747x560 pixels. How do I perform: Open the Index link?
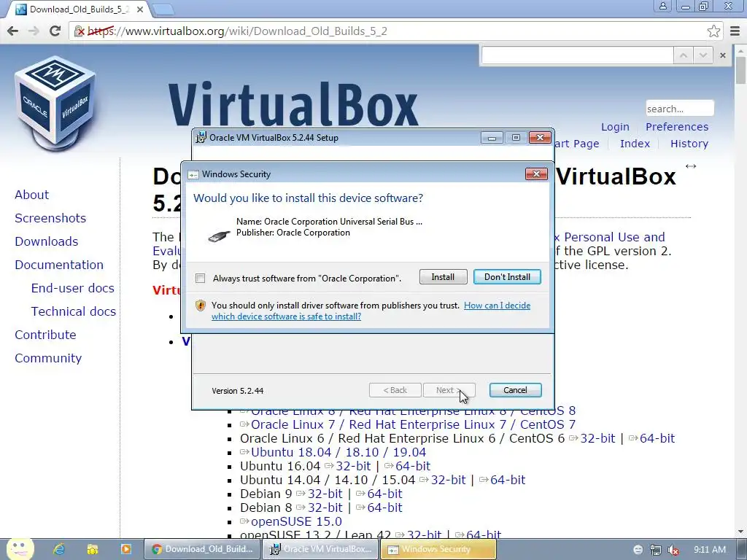point(635,144)
